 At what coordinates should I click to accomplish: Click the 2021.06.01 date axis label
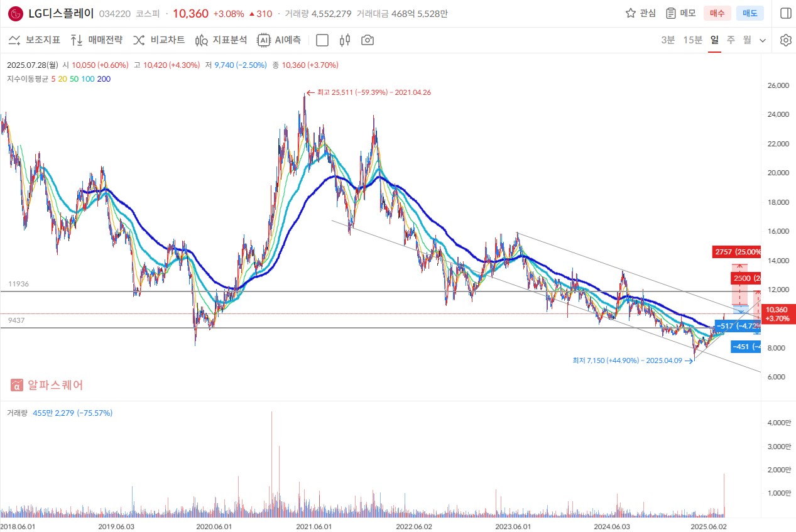click(x=313, y=526)
